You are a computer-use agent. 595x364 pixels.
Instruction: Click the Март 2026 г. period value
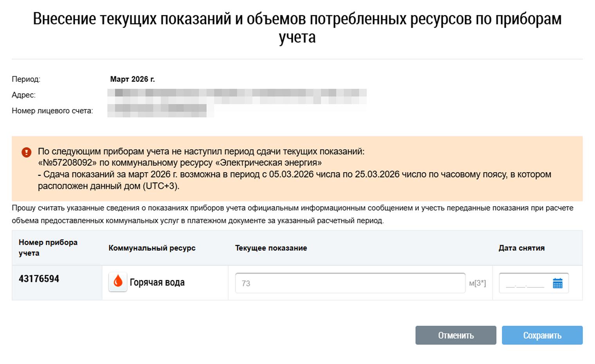pyautogui.click(x=132, y=79)
